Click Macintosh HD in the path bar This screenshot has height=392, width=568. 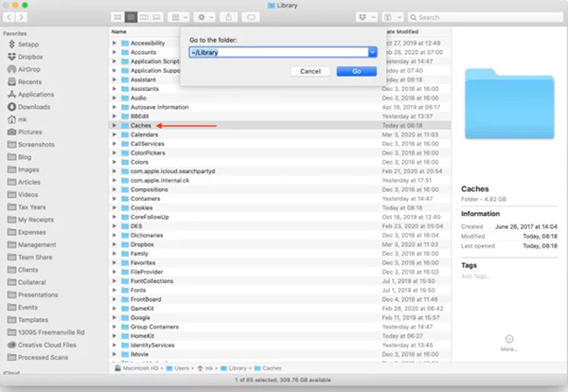(x=136, y=368)
